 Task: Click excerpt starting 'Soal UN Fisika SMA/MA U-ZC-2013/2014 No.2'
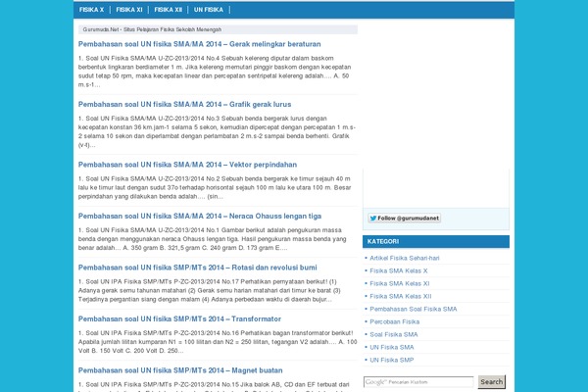click(x=215, y=187)
